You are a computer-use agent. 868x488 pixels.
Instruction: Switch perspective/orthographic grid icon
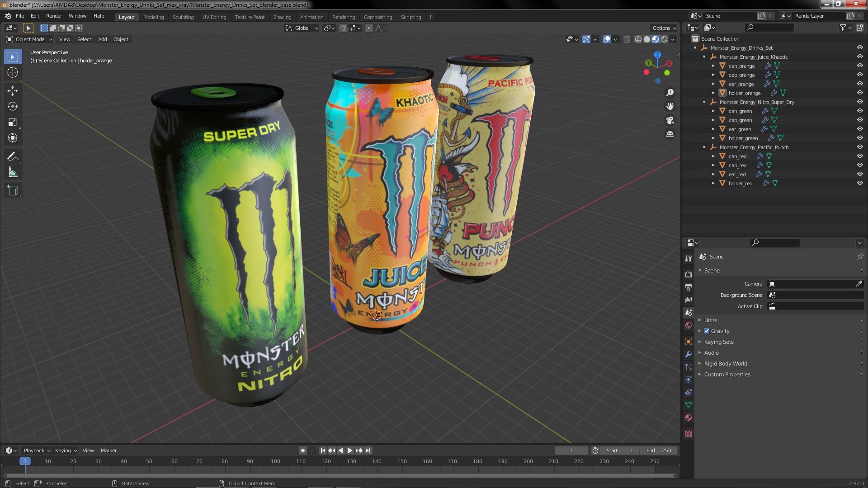[x=670, y=134]
